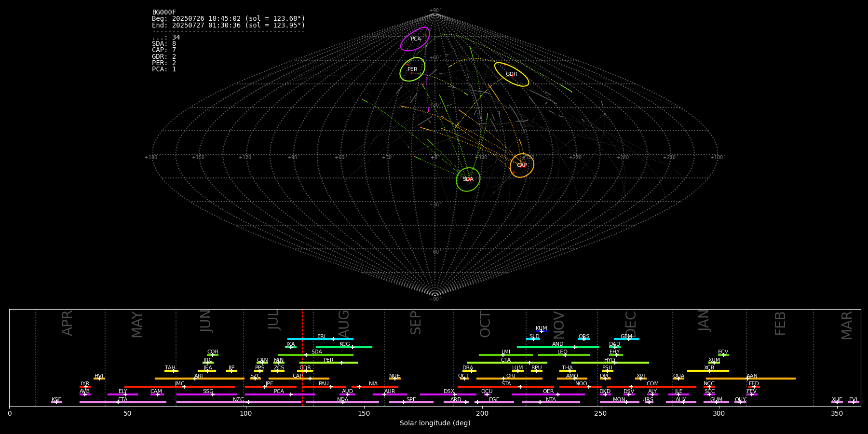This screenshot has width=868, height=434.
Task: Select the LYR shower bar in April
Action: (85, 387)
